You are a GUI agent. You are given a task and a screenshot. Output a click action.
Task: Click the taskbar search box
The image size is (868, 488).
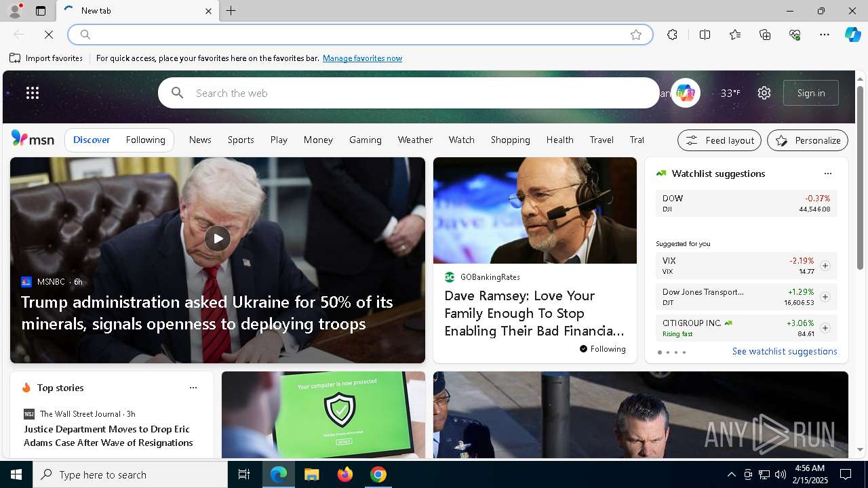[x=130, y=474]
